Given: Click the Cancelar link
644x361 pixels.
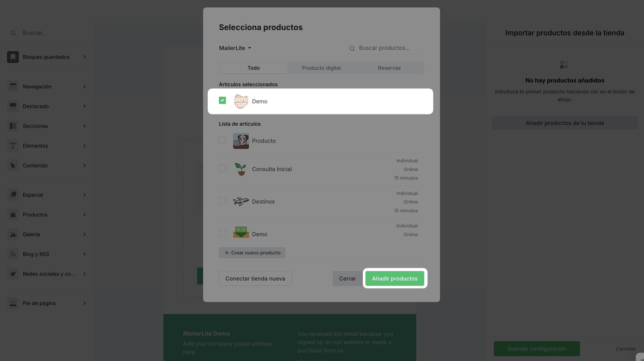Looking at the screenshot, I should pos(626,349).
